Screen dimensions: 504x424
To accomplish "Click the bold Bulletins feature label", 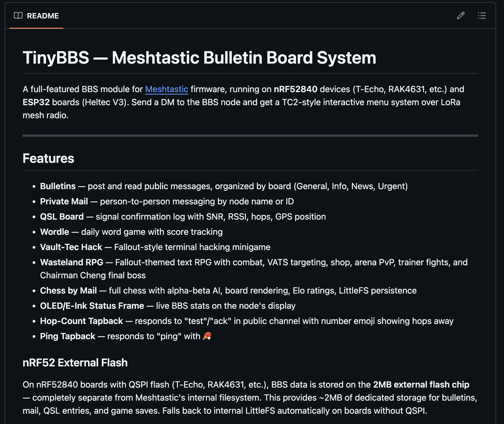I will coord(58,186).
